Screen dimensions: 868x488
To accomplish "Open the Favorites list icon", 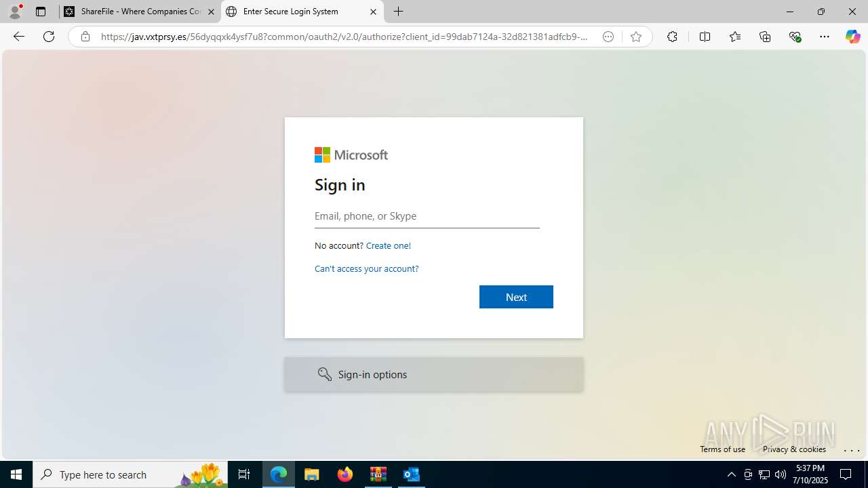I will coord(735,37).
